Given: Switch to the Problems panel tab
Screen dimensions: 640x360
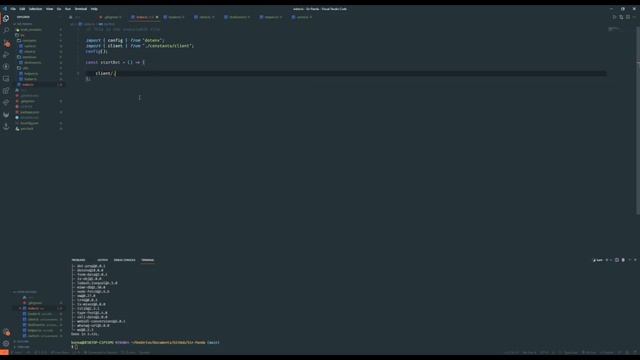Looking at the screenshot, I should (x=78, y=260).
